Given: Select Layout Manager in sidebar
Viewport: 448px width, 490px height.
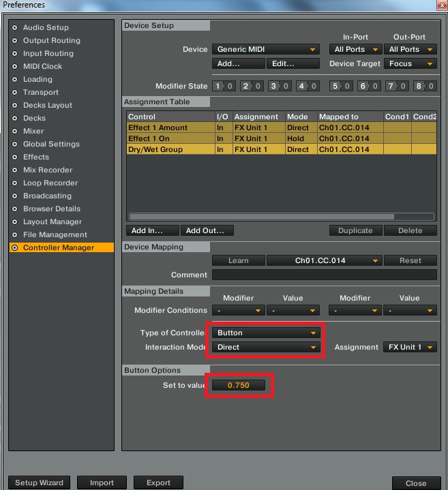Looking at the screenshot, I should [x=53, y=222].
